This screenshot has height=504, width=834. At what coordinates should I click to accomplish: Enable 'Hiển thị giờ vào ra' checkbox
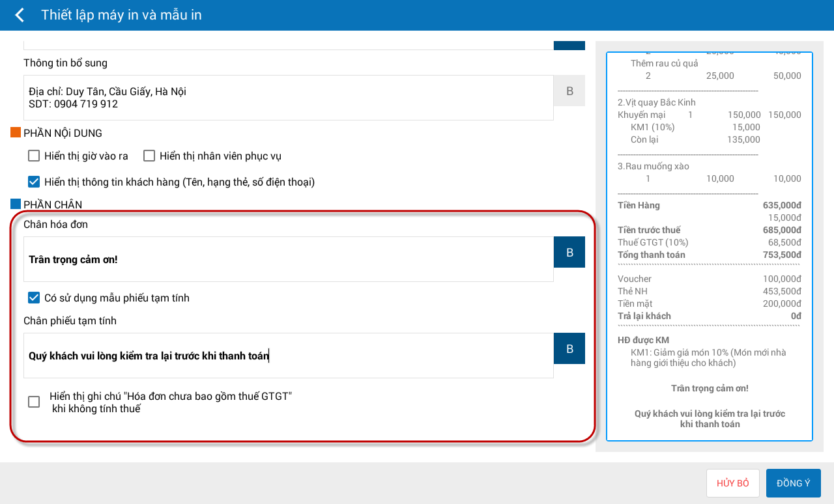coord(34,156)
